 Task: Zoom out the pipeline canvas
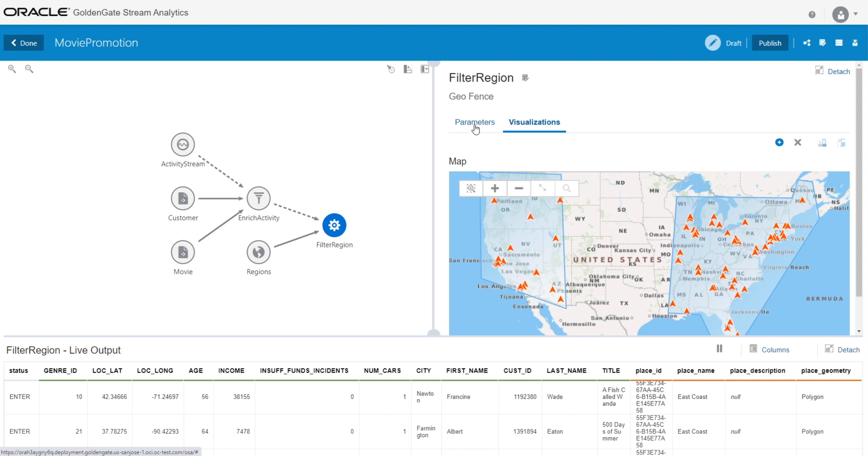pos(29,69)
